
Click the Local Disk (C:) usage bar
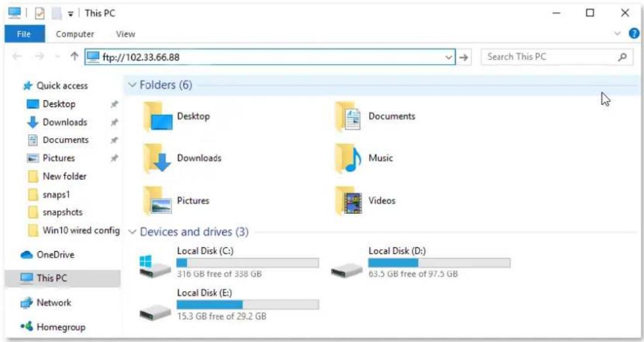pos(248,263)
